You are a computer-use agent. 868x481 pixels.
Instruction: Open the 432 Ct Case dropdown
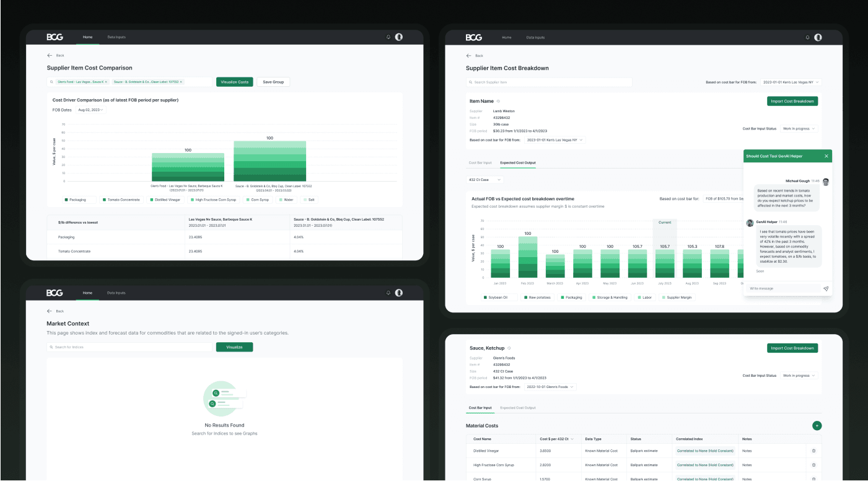(x=484, y=180)
